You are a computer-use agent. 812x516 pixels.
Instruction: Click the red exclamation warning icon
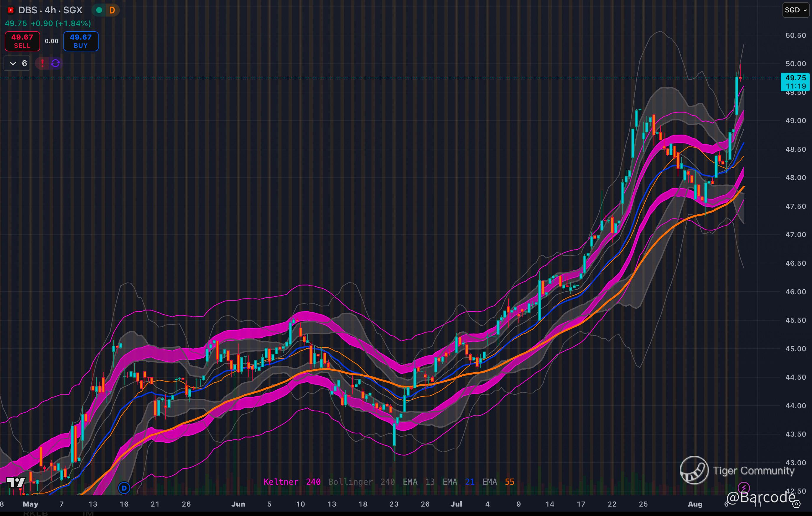click(x=42, y=63)
